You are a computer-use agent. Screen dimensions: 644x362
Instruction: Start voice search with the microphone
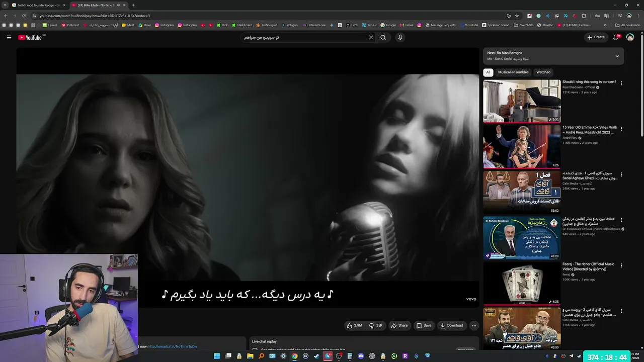click(x=400, y=37)
